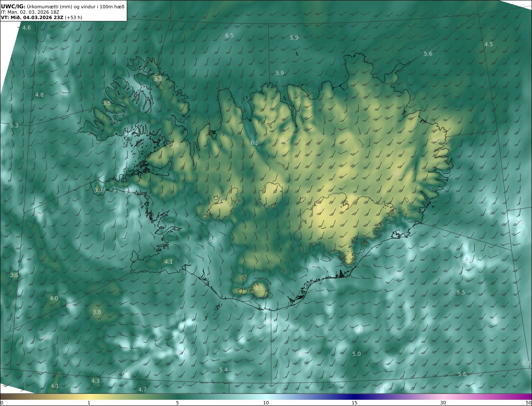Select the 4.7 value label
532x406 pixels.
tap(143, 390)
